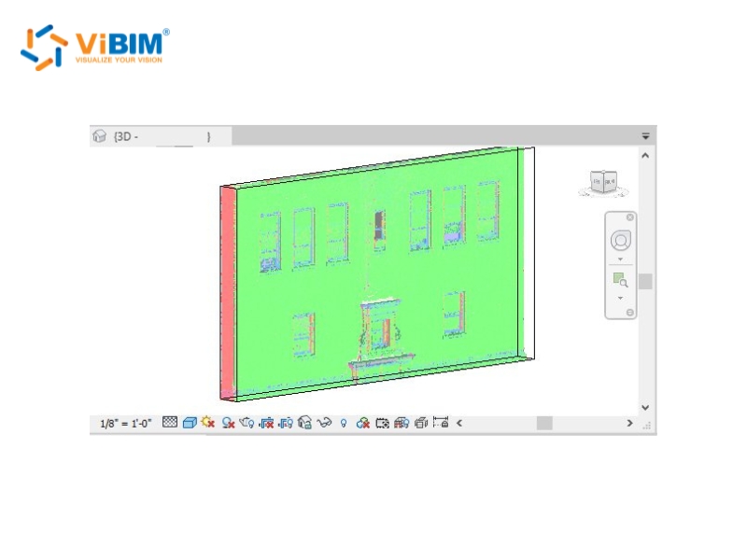Toggle the Reveal Constraints icon

[441, 423]
